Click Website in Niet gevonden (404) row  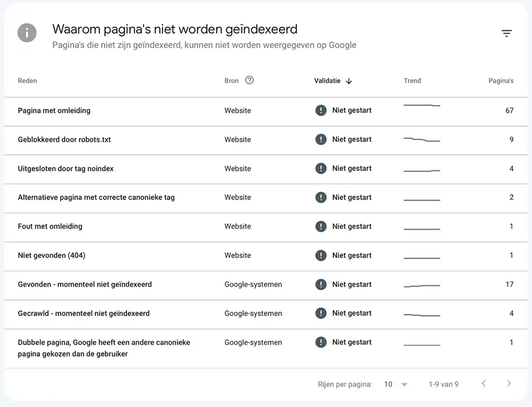coord(237,255)
